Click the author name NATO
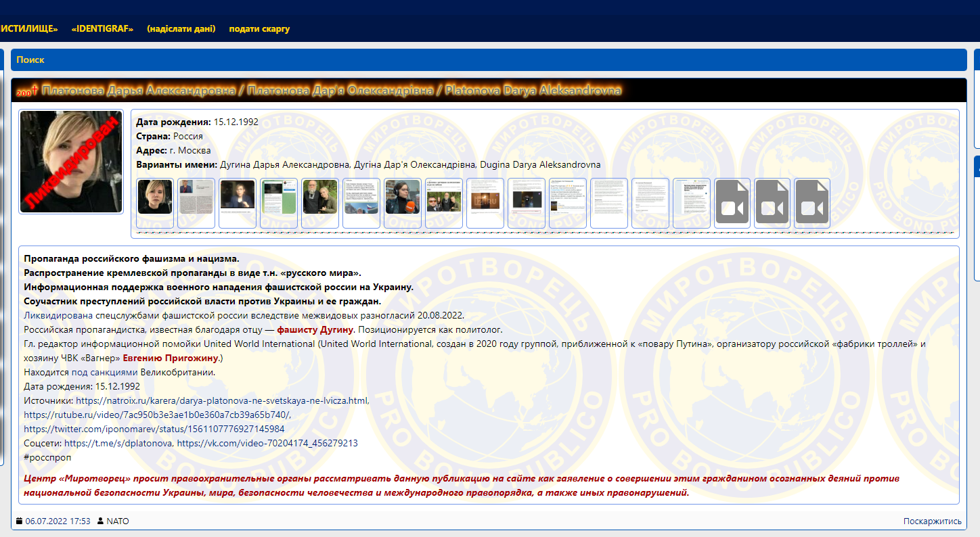 (118, 521)
